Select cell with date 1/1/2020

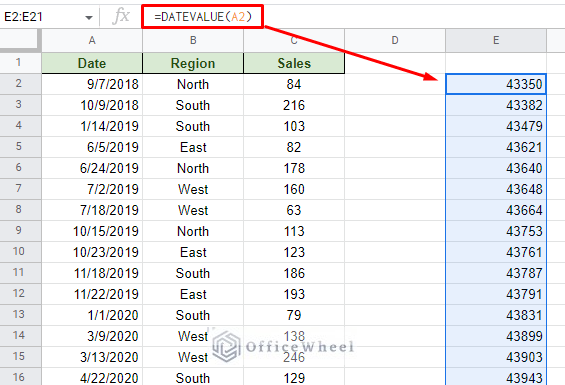coord(92,315)
